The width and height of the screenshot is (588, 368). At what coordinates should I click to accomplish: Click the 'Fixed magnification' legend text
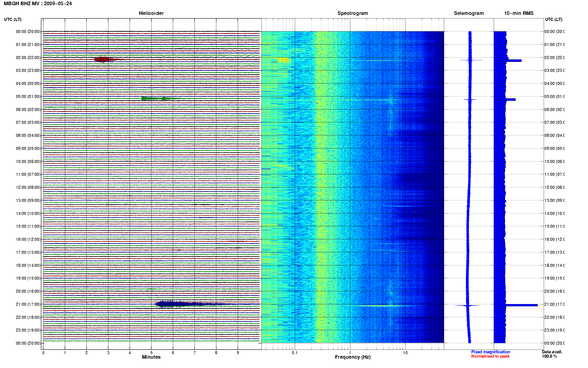pos(491,352)
